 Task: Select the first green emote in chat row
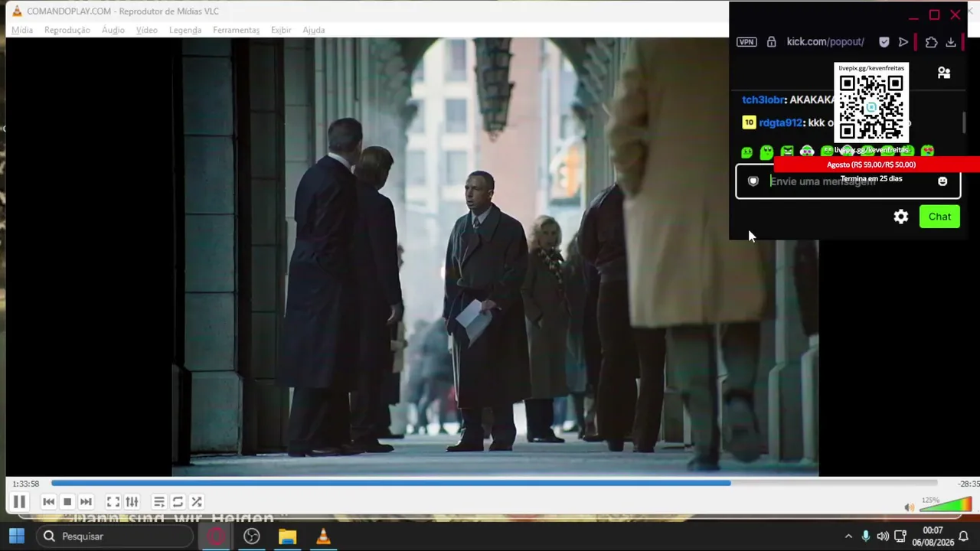click(747, 152)
